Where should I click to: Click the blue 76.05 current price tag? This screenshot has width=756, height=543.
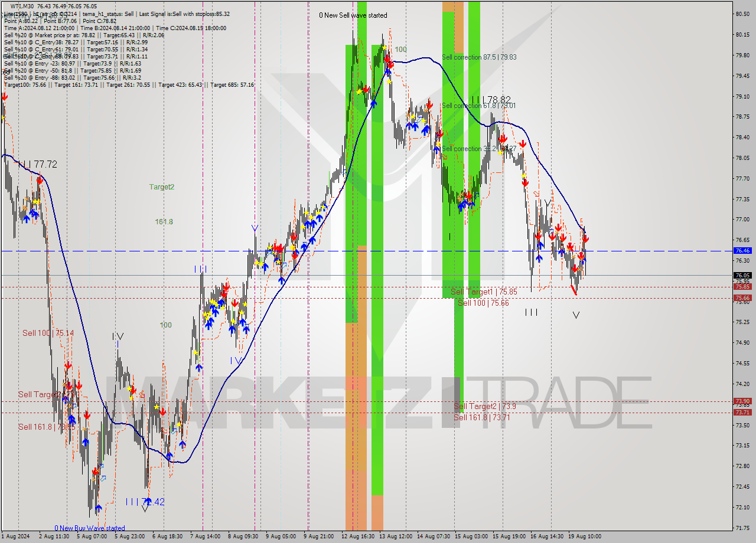tap(742, 275)
